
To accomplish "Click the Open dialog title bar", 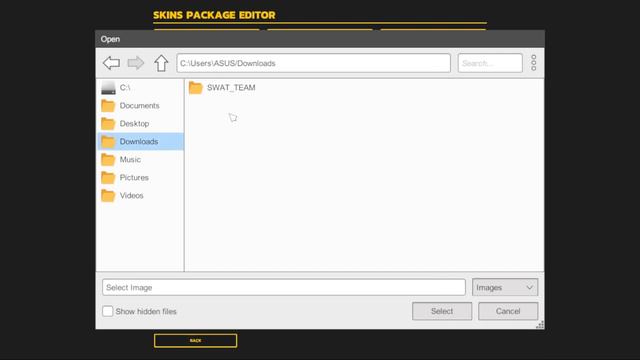I will [320, 39].
